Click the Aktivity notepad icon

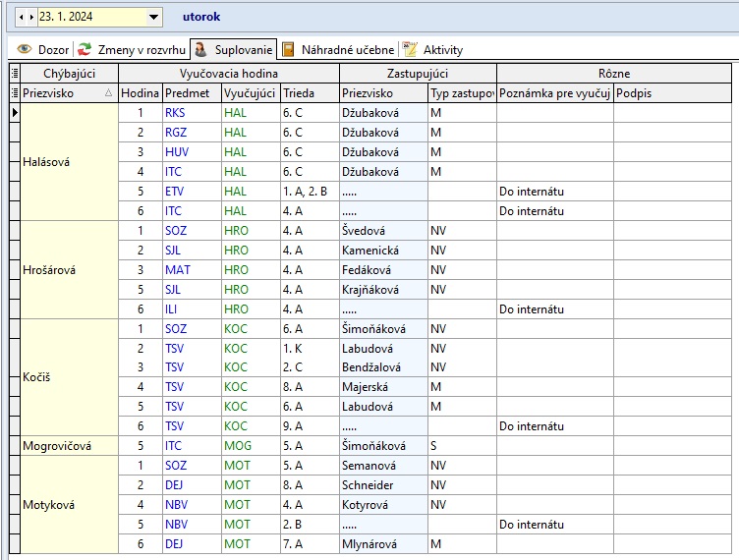pos(411,49)
